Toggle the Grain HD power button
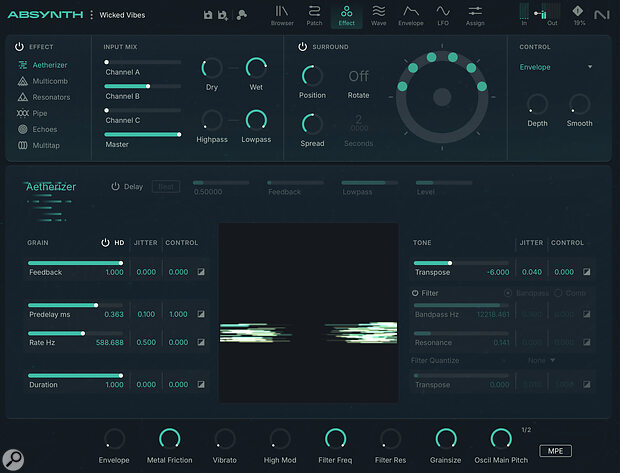 point(105,242)
